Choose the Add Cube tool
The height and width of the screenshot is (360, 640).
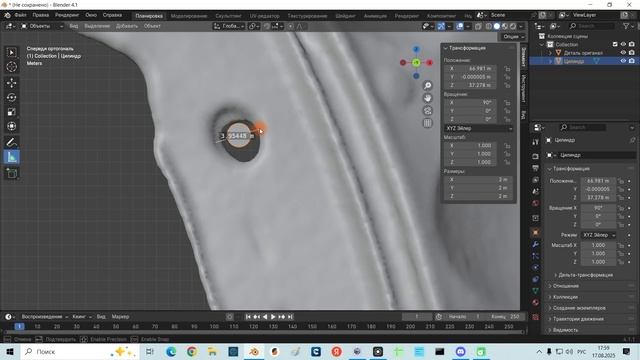point(11,173)
